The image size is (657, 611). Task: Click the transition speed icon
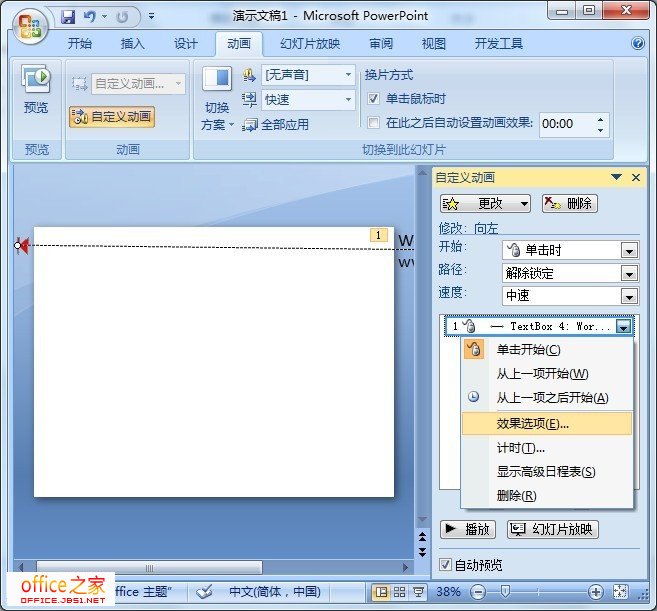coord(249,100)
